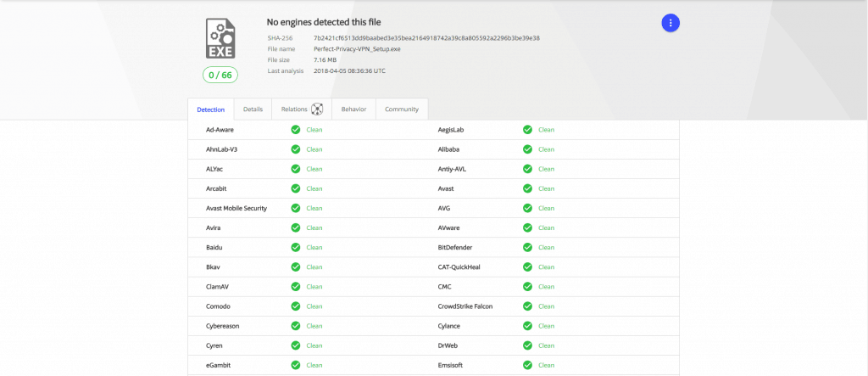Click the BitDefender engine name
This screenshot has height=376, width=868.
click(455, 247)
